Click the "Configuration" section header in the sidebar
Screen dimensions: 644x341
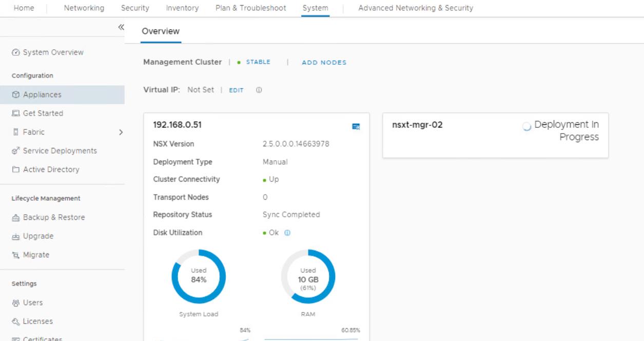click(x=33, y=75)
